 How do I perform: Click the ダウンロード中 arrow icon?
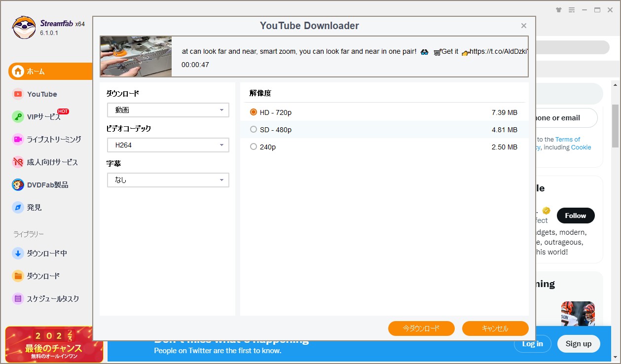(x=18, y=254)
